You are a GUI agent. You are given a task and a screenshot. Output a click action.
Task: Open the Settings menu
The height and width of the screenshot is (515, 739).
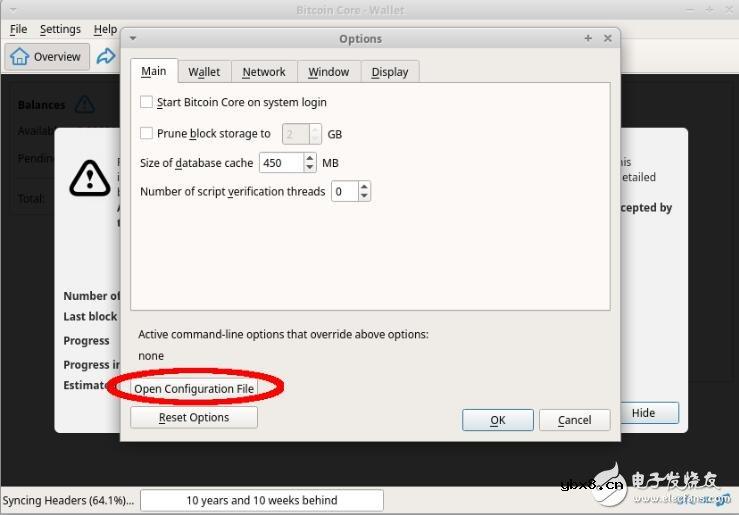(x=60, y=29)
